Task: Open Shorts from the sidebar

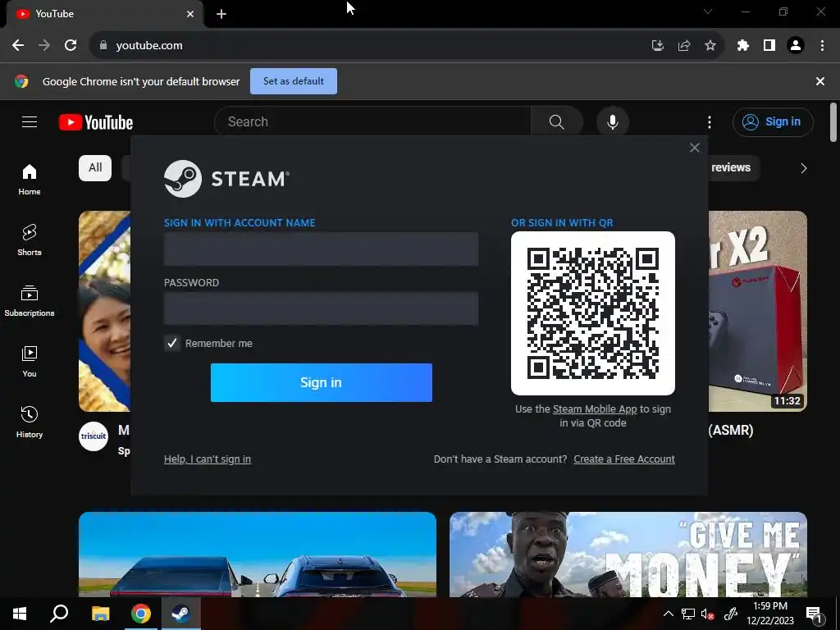Action: 30,240
